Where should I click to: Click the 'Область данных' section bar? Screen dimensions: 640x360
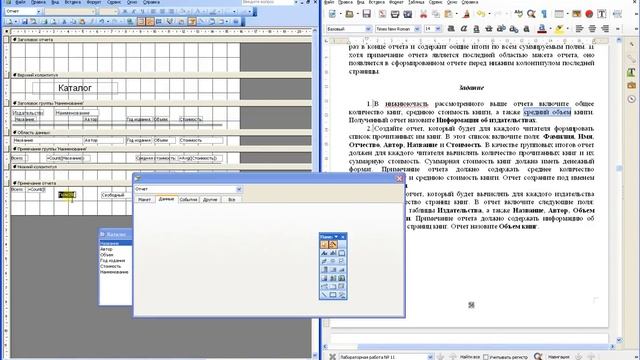click(x=161, y=133)
